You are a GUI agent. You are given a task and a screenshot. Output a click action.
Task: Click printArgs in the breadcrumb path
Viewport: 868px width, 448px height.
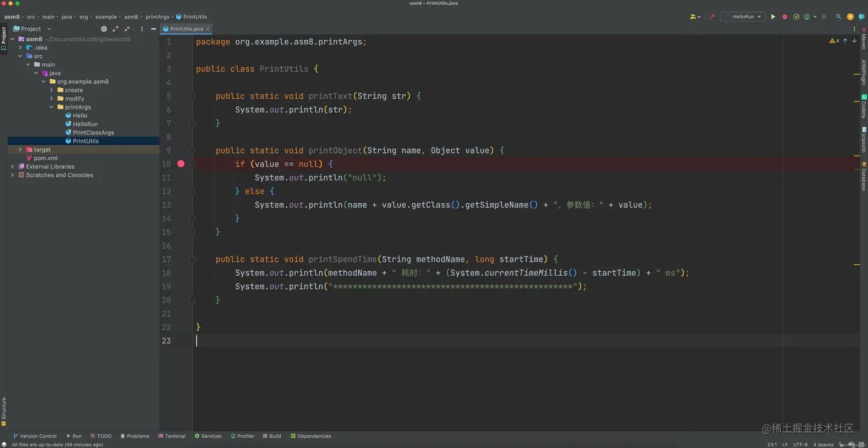pos(157,17)
